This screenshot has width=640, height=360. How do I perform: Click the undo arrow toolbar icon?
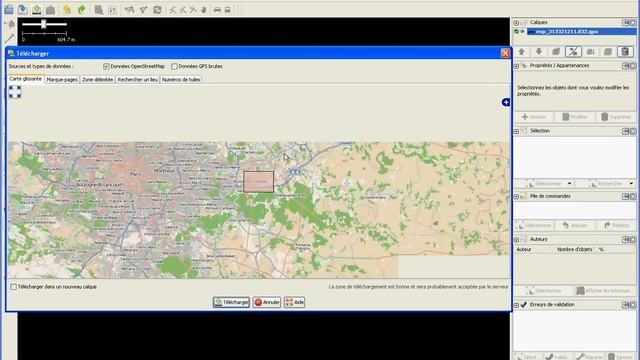point(67,9)
